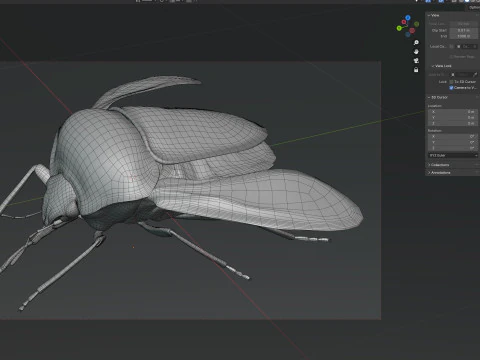Enable the Render Region checkbox
This screenshot has width=480, height=360.
[452, 57]
